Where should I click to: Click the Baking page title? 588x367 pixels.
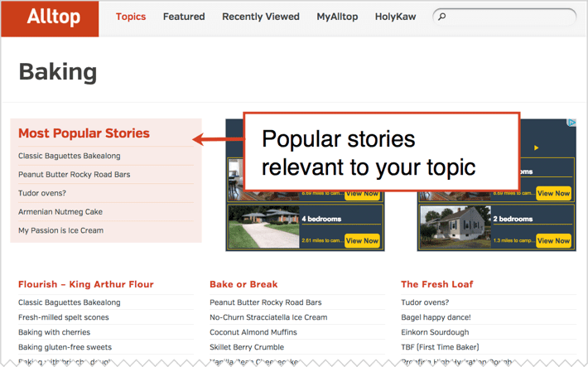pyautogui.click(x=58, y=72)
